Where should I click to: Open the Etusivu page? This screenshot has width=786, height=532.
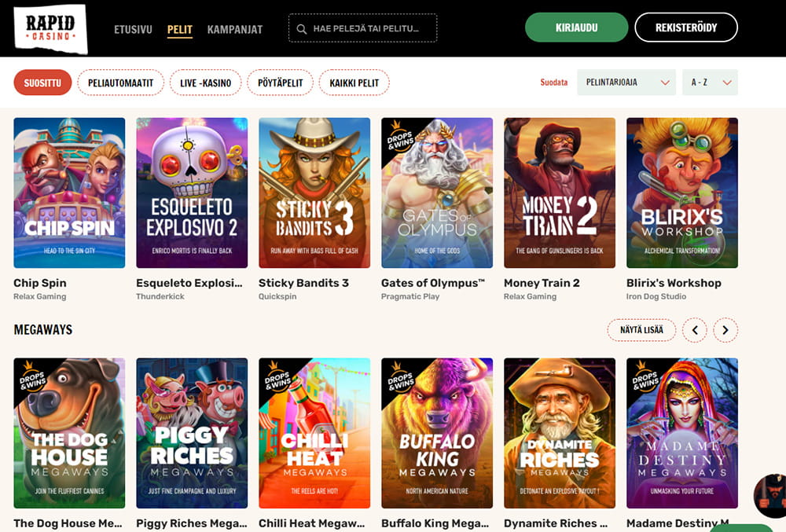click(133, 30)
